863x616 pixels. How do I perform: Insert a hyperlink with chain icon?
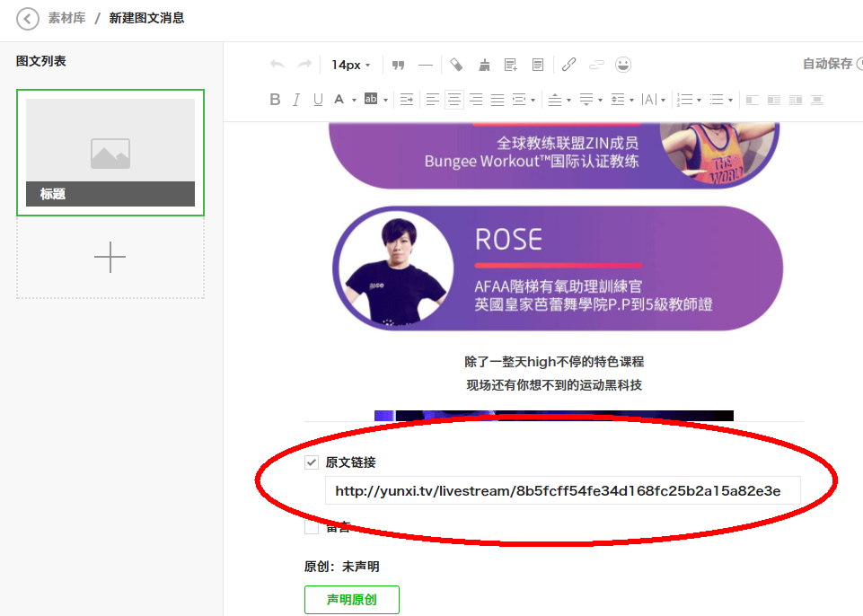[569, 65]
